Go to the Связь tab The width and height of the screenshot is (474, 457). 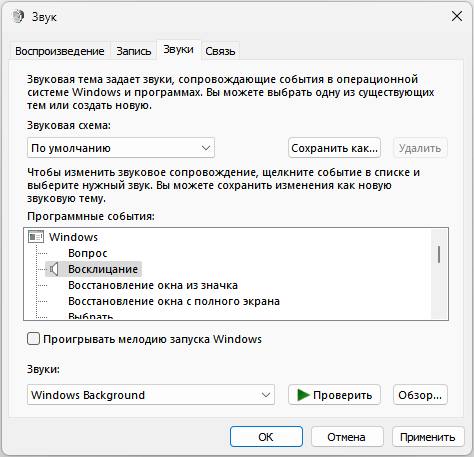pyautogui.click(x=220, y=51)
